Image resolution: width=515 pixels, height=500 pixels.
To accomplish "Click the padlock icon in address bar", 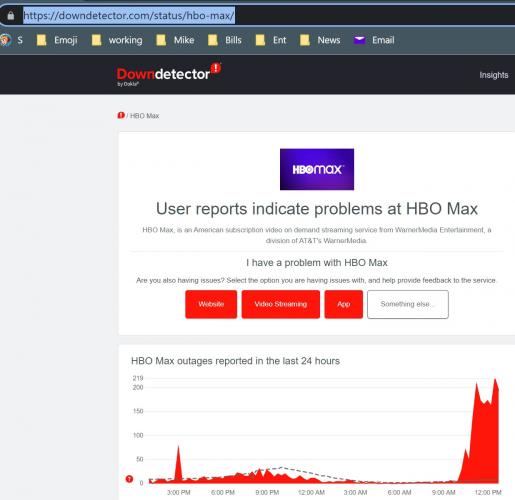I will (11, 15).
